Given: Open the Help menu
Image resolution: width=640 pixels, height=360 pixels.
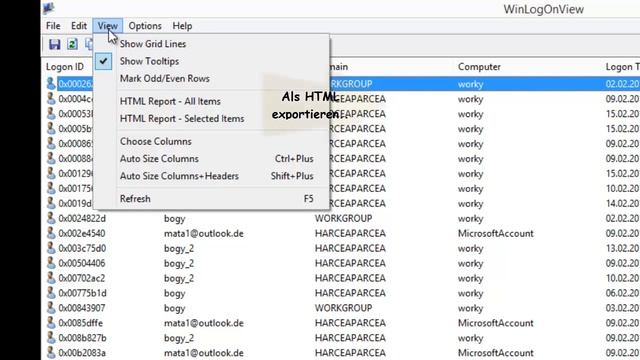Looking at the screenshot, I should coord(182,26).
